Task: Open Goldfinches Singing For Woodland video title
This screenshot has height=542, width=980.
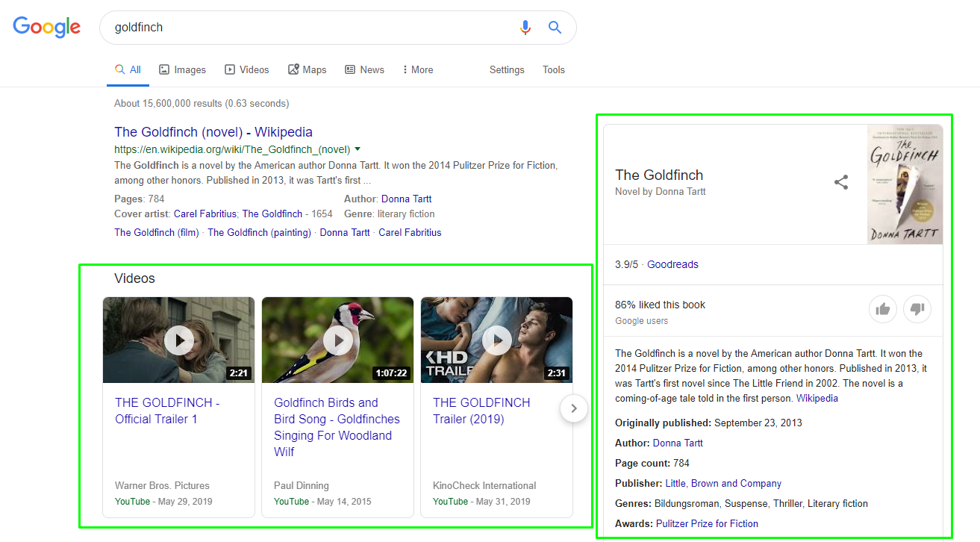Action: point(337,427)
